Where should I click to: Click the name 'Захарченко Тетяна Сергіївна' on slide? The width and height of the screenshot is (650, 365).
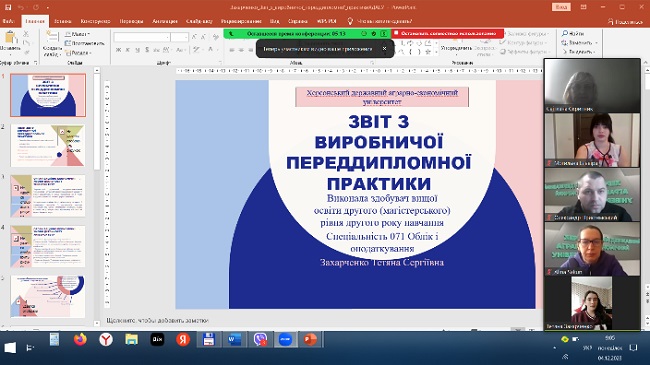(382, 263)
